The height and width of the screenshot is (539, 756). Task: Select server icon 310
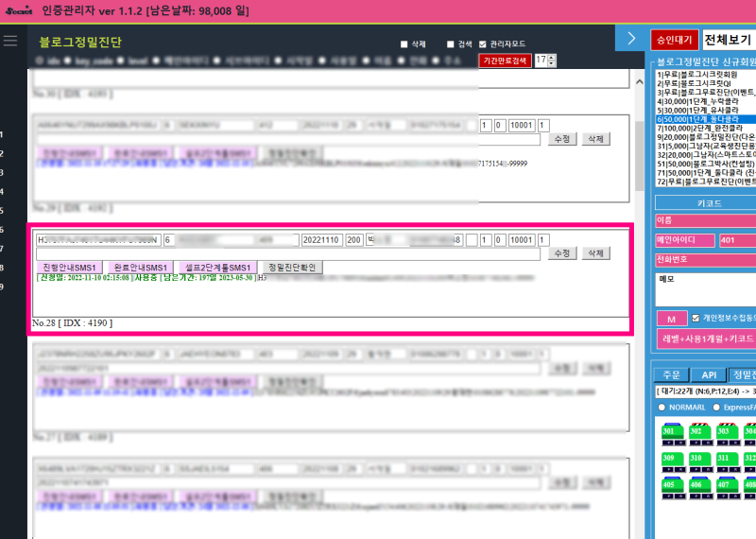click(x=700, y=461)
